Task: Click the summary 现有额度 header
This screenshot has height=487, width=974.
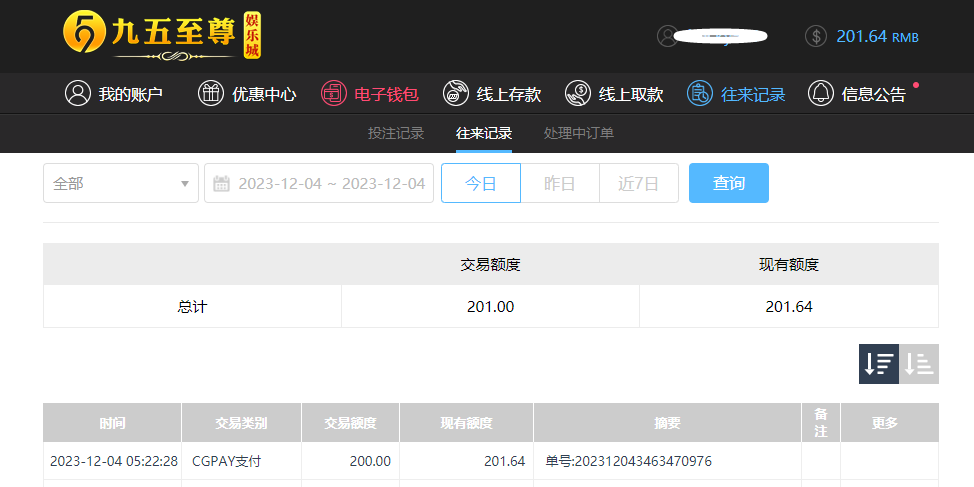Action: click(789, 265)
